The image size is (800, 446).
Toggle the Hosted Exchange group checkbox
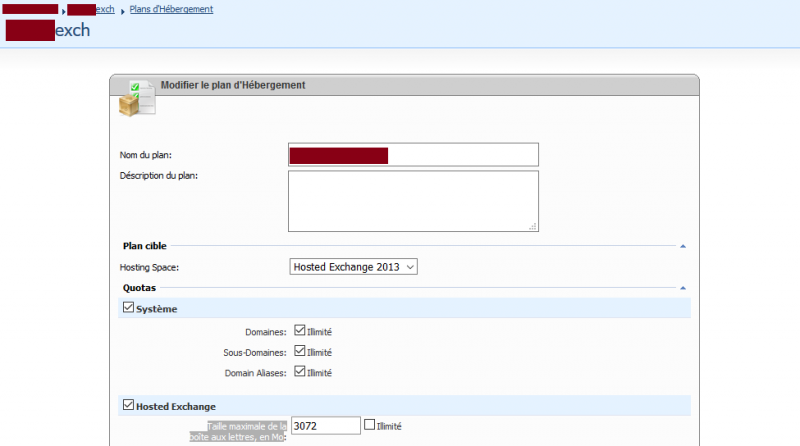(129, 405)
